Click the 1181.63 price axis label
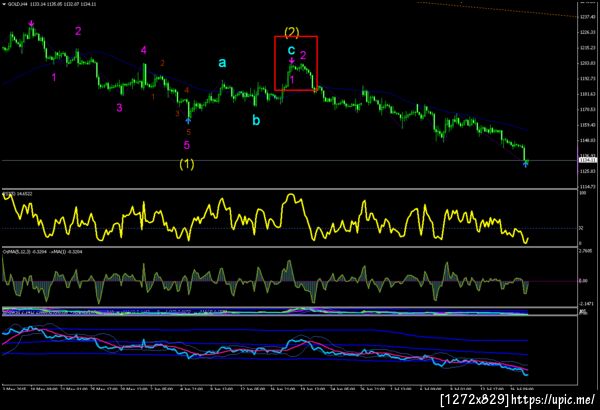 (588, 94)
